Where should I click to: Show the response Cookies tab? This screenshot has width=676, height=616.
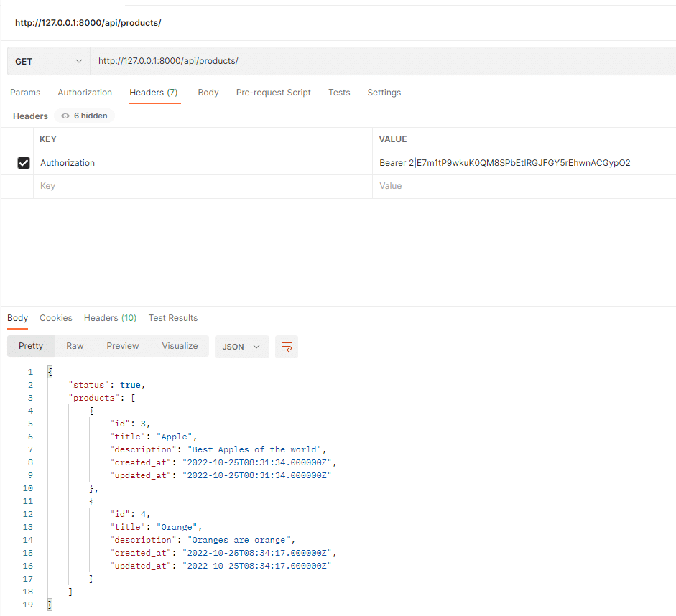(56, 318)
